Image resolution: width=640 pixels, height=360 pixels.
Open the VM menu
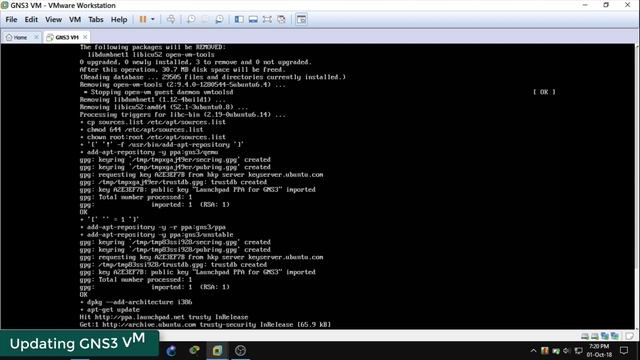75,19
